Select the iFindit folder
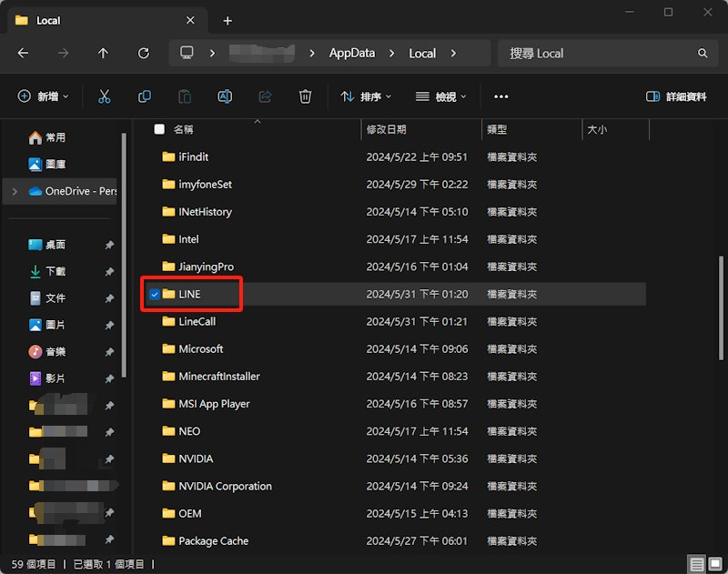The width and height of the screenshot is (728, 574). 194,156
